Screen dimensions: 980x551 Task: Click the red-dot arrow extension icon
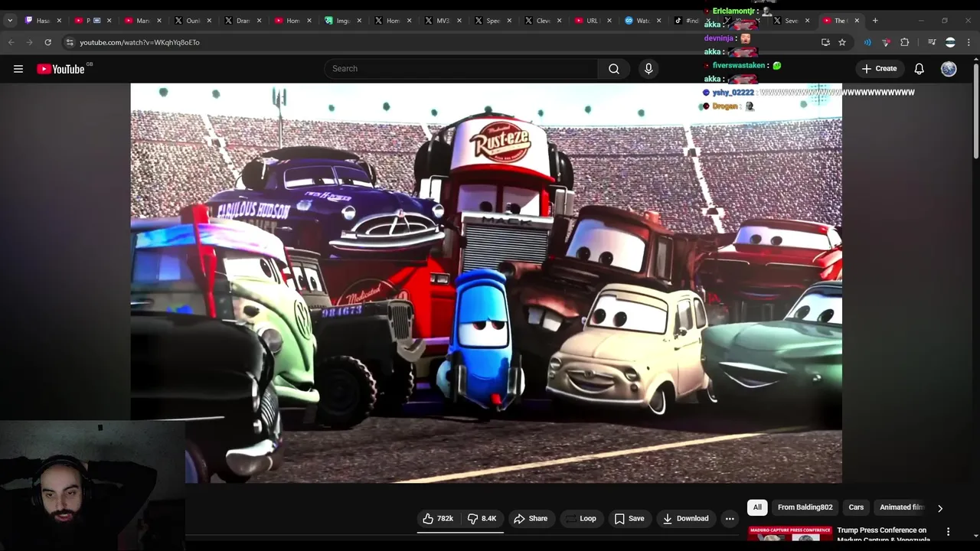pyautogui.click(x=886, y=42)
